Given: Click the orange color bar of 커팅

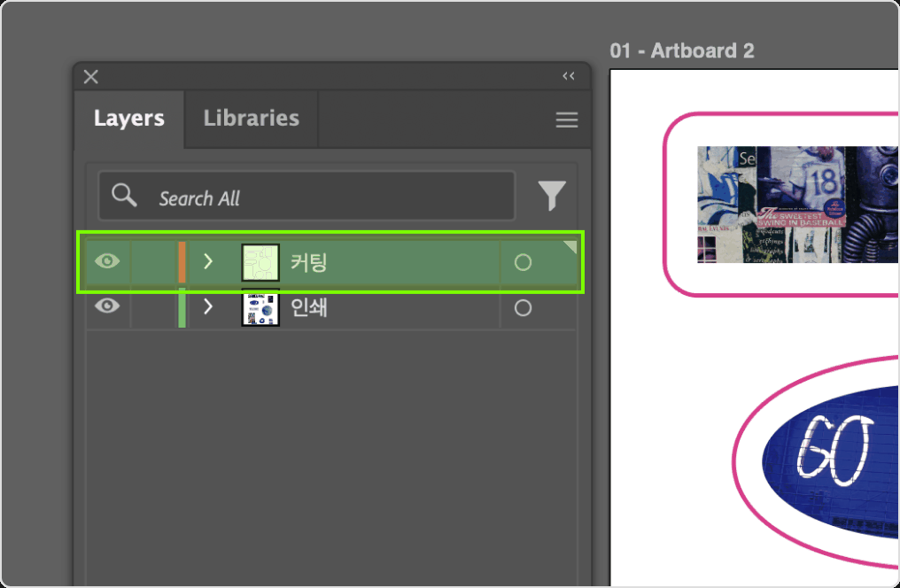Looking at the screenshot, I should click(x=182, y=262).
